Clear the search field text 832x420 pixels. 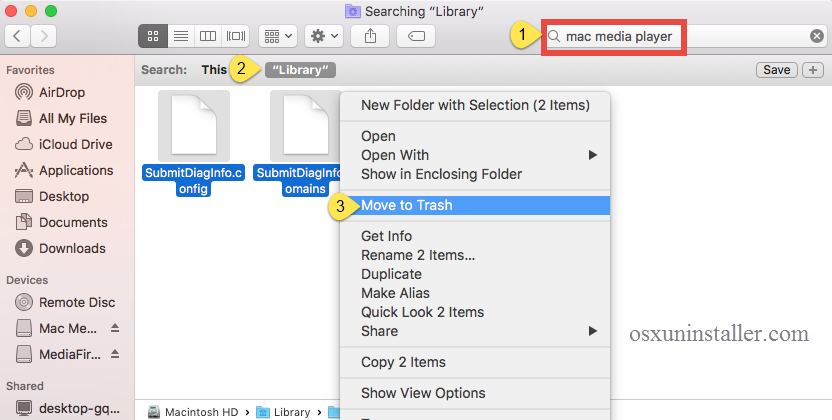pos(817,36)
